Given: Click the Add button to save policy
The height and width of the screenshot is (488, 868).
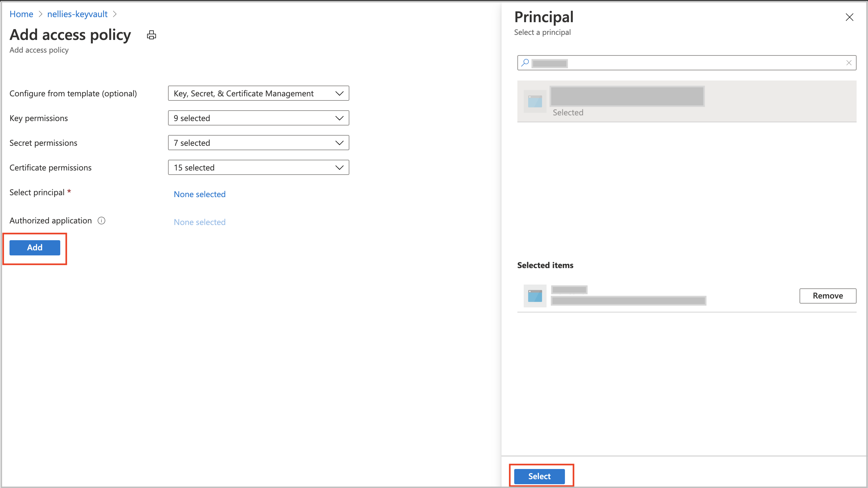Looking at the screenshot, I should click(35, 247).
